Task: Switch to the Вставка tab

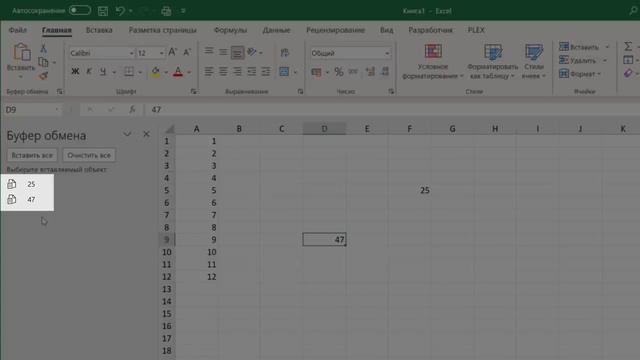Action: 99,30
